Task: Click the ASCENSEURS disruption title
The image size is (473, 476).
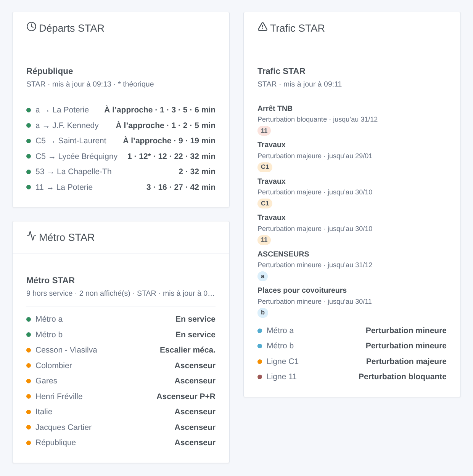Action: pos(283,254)
